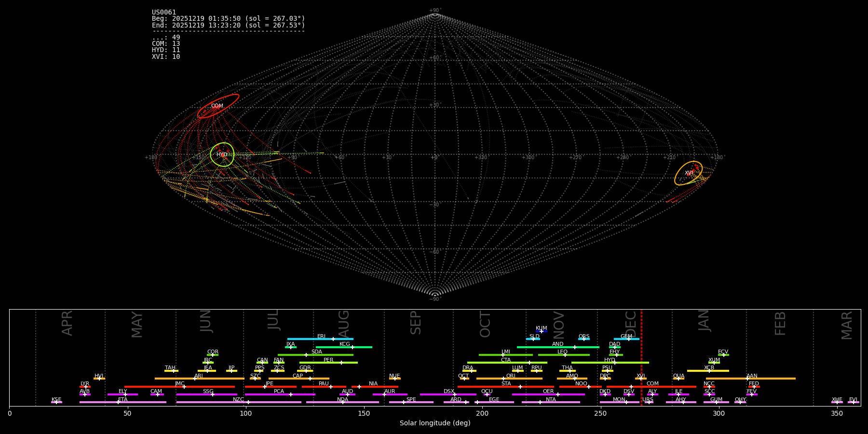868x434 pixels.
Task: Click the AAN shower label in timeline
Action: click(752, 376)
